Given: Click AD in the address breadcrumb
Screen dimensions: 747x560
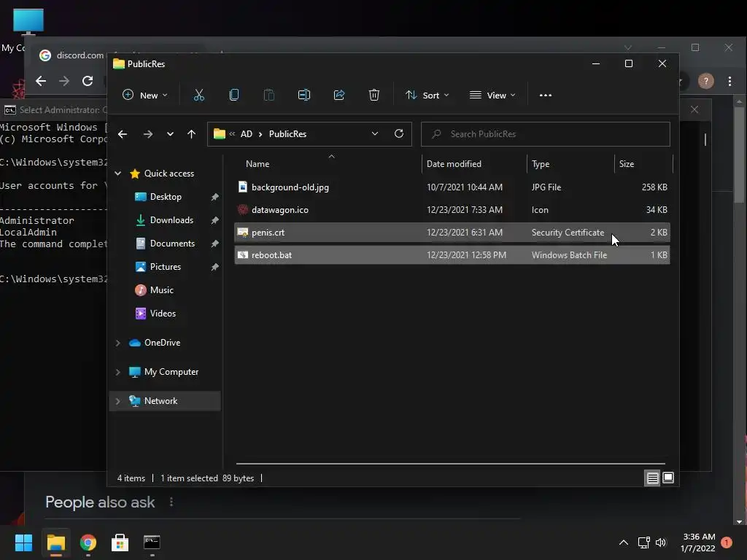Looking at the screenshot, I should tap(247, 134).
